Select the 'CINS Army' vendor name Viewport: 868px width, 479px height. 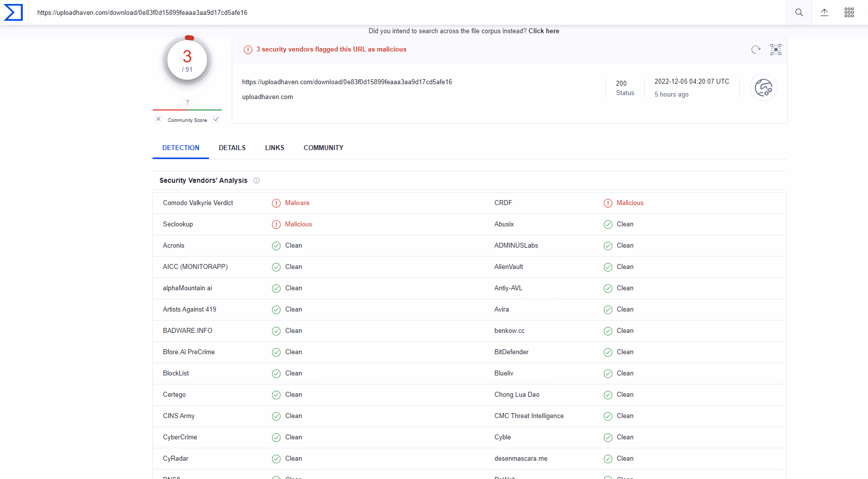point(179,416)
